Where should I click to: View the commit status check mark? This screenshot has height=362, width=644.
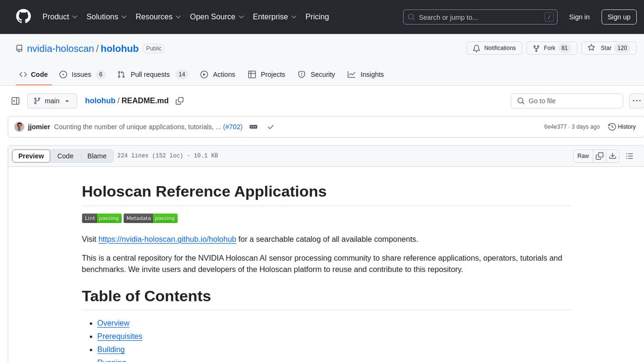(271, 127)
